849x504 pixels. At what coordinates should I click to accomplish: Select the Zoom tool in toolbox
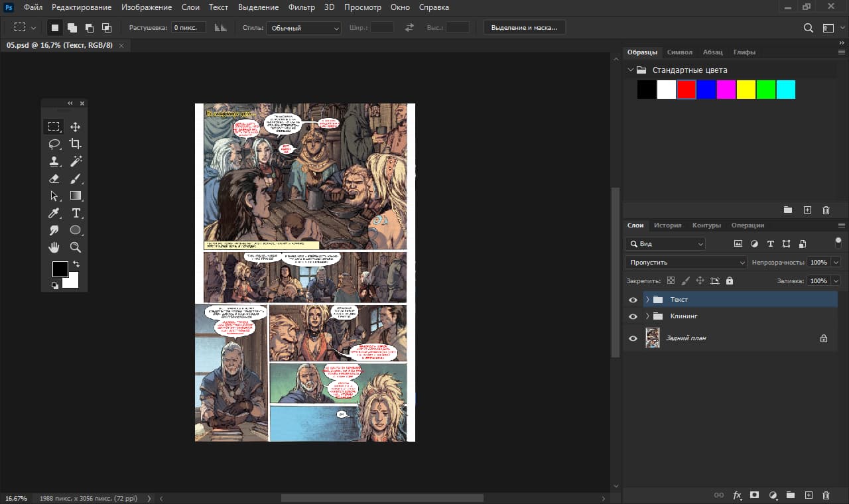coord(76,247)
